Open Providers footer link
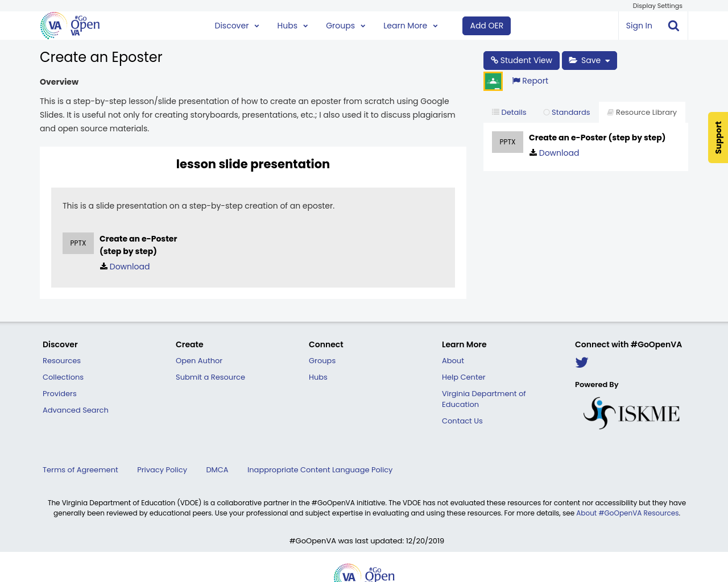 (60, 394)
